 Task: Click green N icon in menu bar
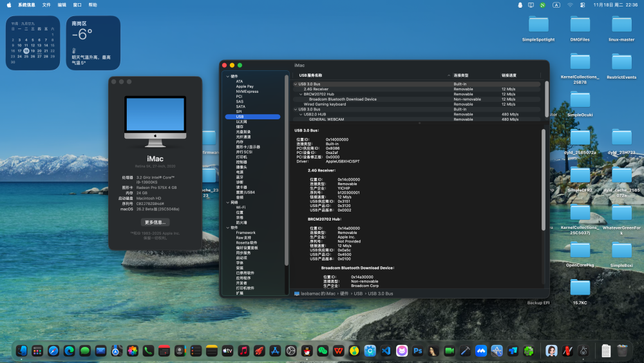pos(542,5)
